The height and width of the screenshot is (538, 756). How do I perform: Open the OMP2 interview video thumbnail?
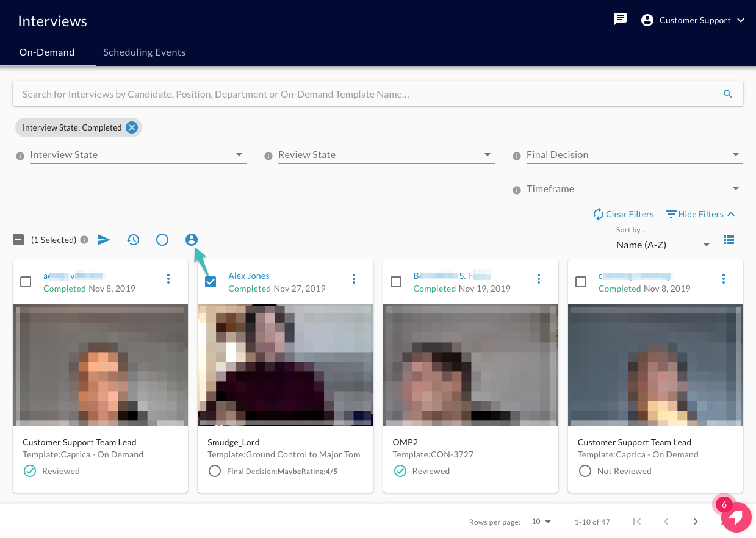point(470,365)
